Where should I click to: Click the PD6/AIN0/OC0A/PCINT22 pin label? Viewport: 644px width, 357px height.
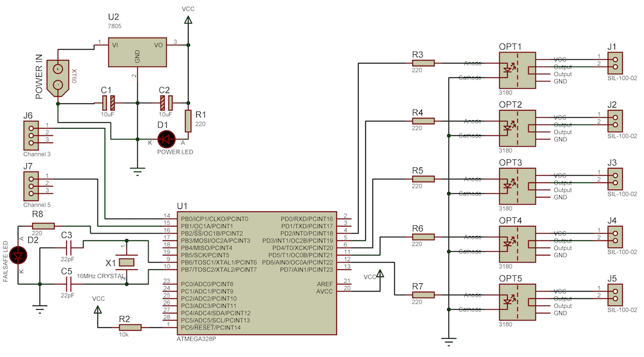pyautogui.click(x=297, y=263)
